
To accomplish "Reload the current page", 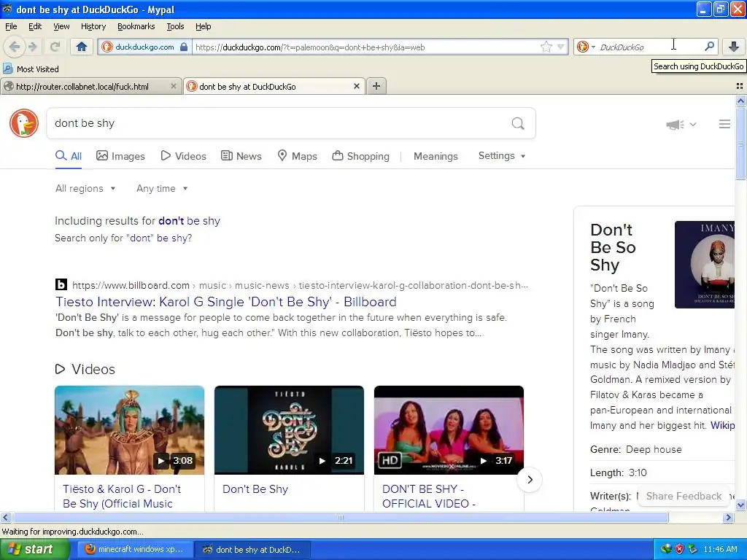I will click(x=55, y=47).
